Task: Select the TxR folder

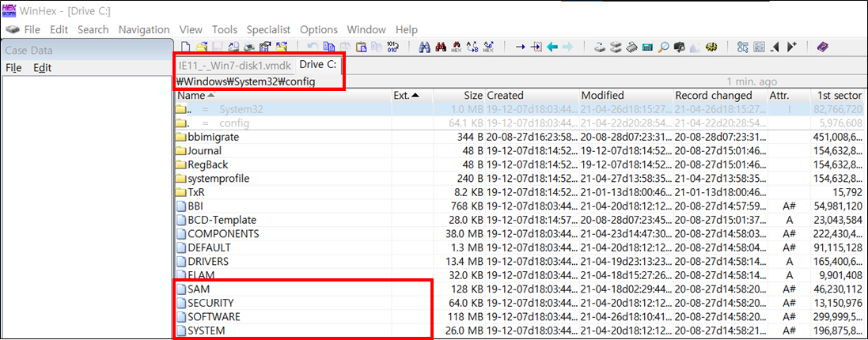Action: [x=521, y=192]
